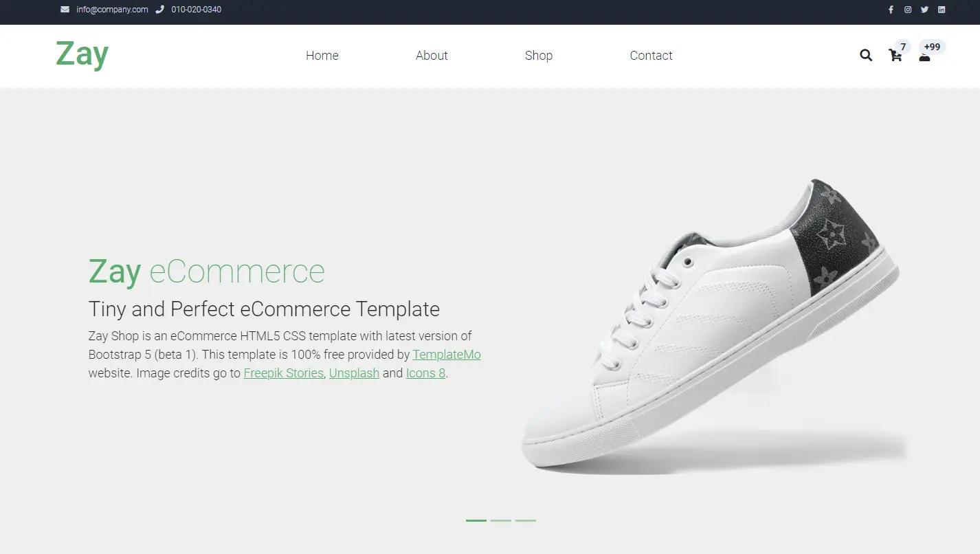The height and width of the screenshot is (554, 980).
Task: Open search with the magnifier icon
Action: pyautogui.click(x=866, y=56)
